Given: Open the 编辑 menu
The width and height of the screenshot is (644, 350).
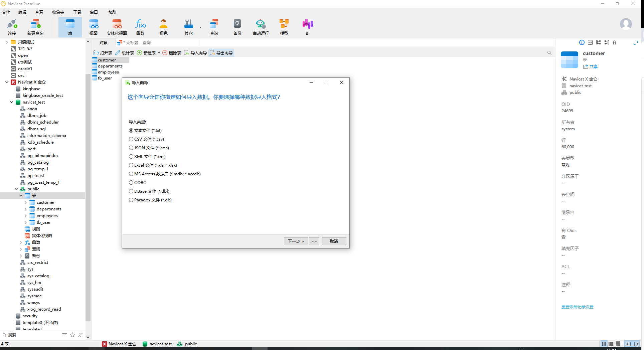Looking at the screenshot, I should (22, 12).
